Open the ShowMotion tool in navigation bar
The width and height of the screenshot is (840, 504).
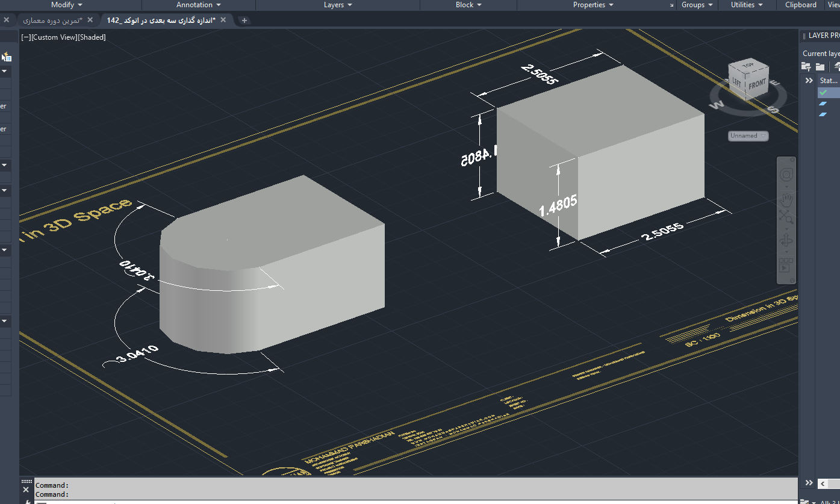[786, 265]
